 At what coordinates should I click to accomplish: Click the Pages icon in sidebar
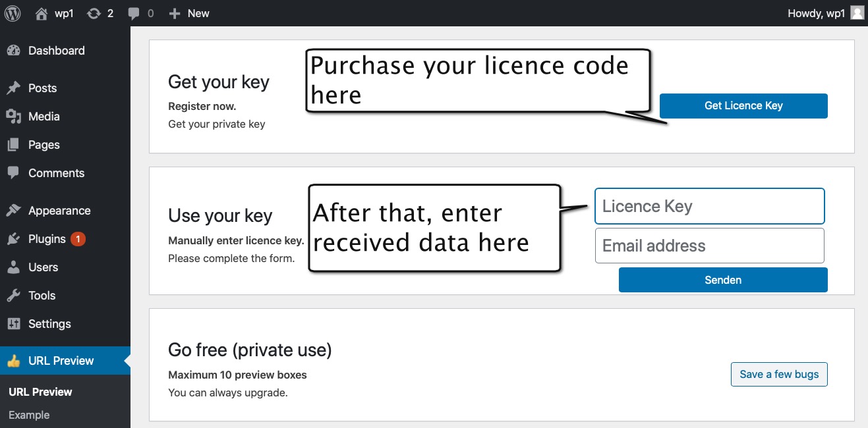click(13, 145)
